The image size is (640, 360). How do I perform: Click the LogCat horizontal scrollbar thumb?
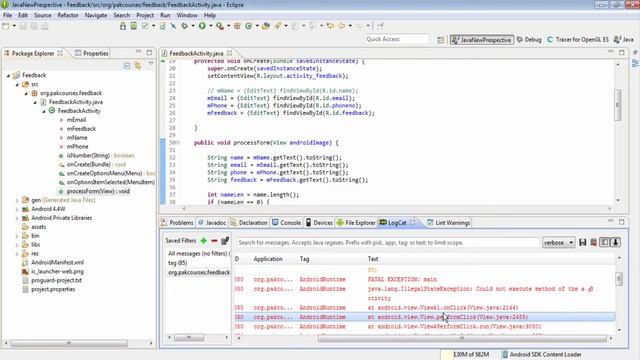coord(462,338)
